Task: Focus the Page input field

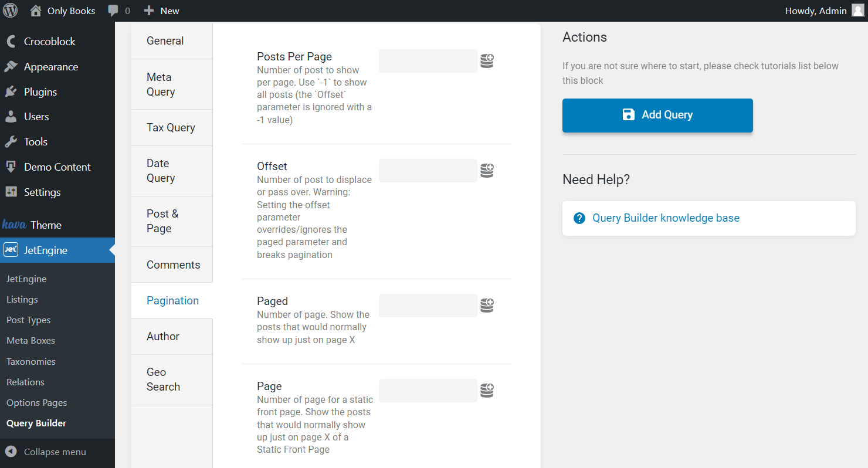Action: click(x=428, y=391)
